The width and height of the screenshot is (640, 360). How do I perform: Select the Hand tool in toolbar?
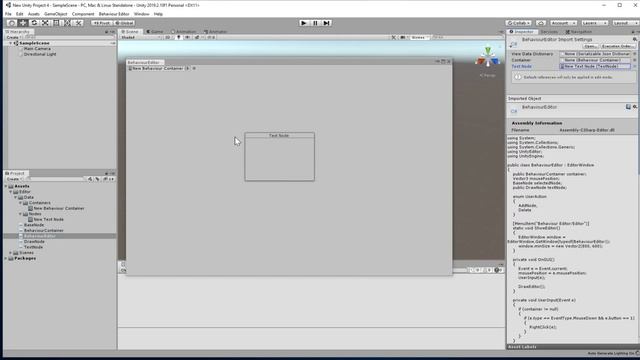[x=12, y=23]
